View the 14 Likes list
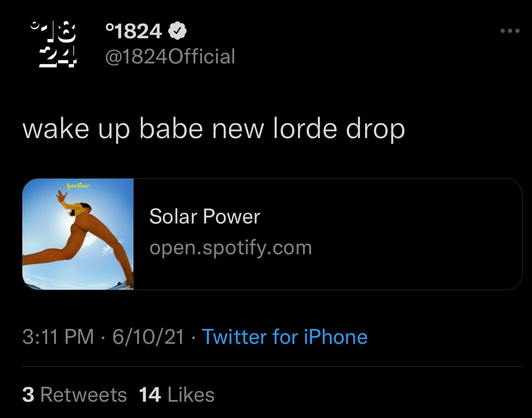This screenshot has width=532, height=418. pos(177,395)
